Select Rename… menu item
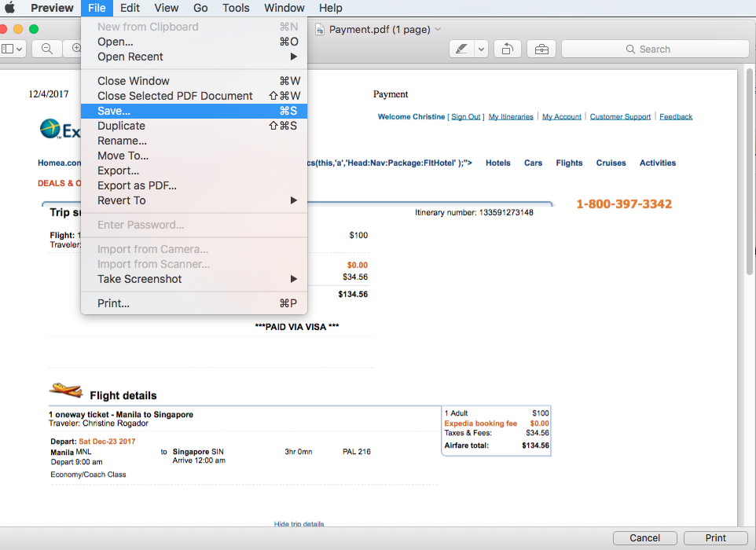756x550 pixels. pyautogui.click(x=194, y=141)
